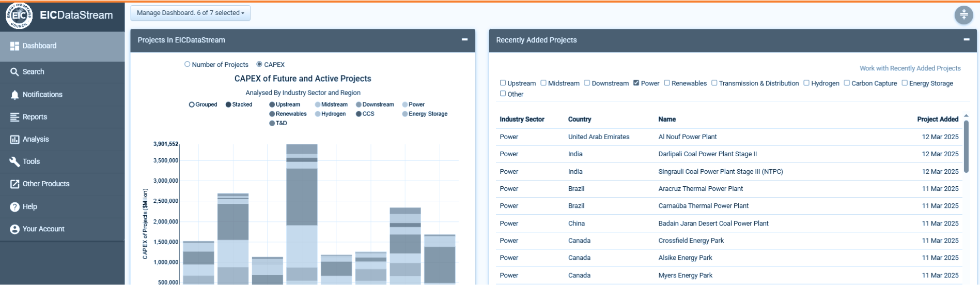Open Your Account in the sidebar
Viewport: 980px width, 297px height.
pos(63,229)
